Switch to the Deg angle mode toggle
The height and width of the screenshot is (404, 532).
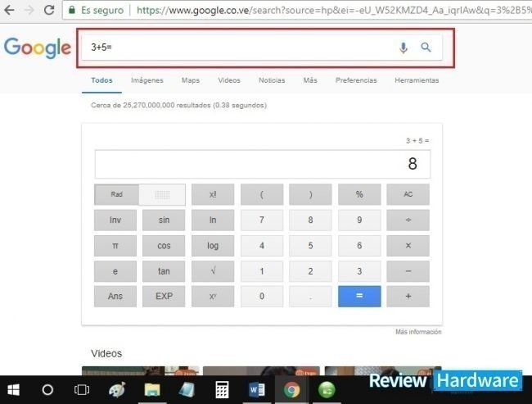(162, 194)
